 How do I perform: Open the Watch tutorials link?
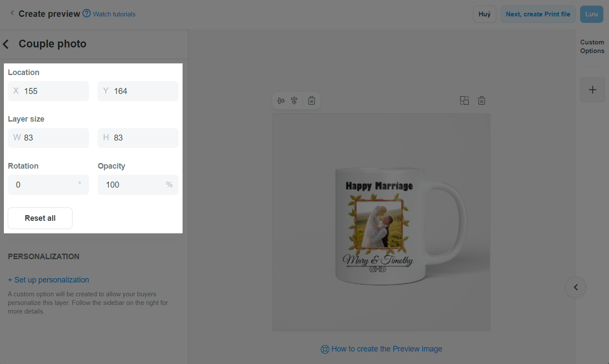tap(114, 14)
